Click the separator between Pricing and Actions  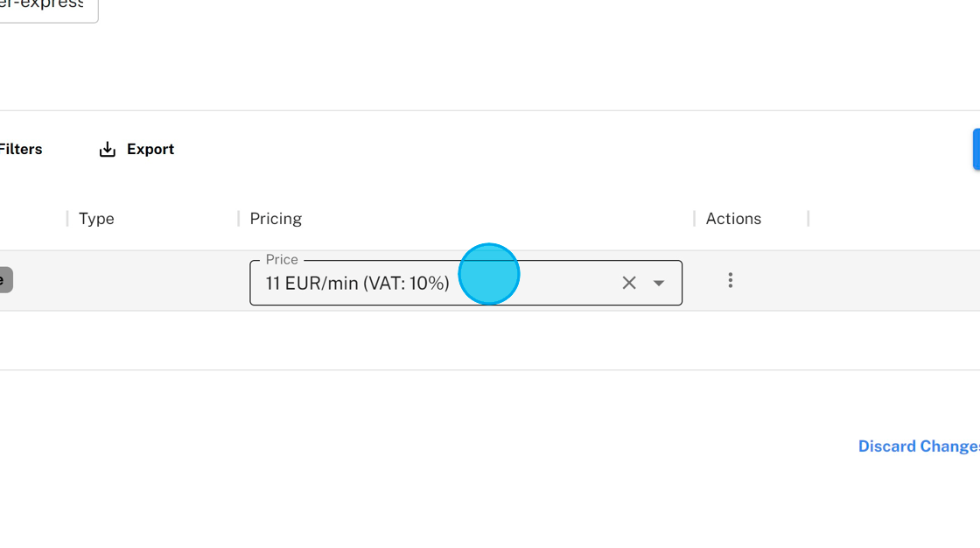[x=695, y=219]
